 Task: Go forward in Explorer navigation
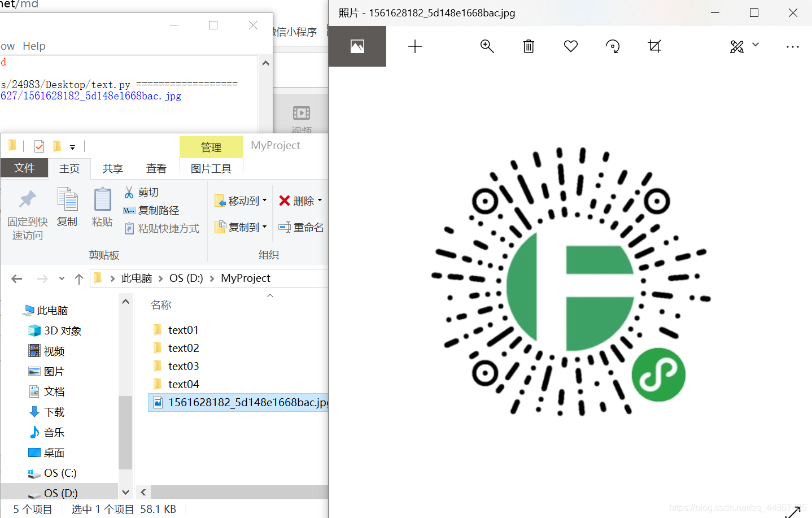point(42,278)
